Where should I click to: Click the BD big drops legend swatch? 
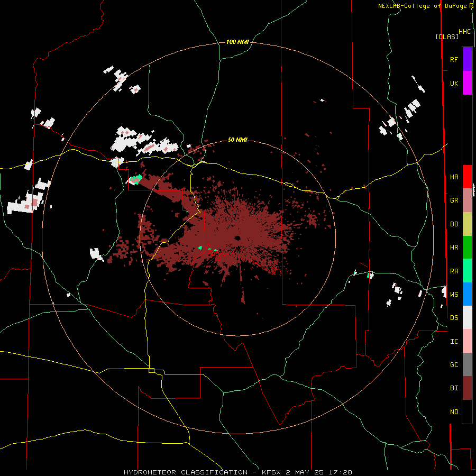467,224
